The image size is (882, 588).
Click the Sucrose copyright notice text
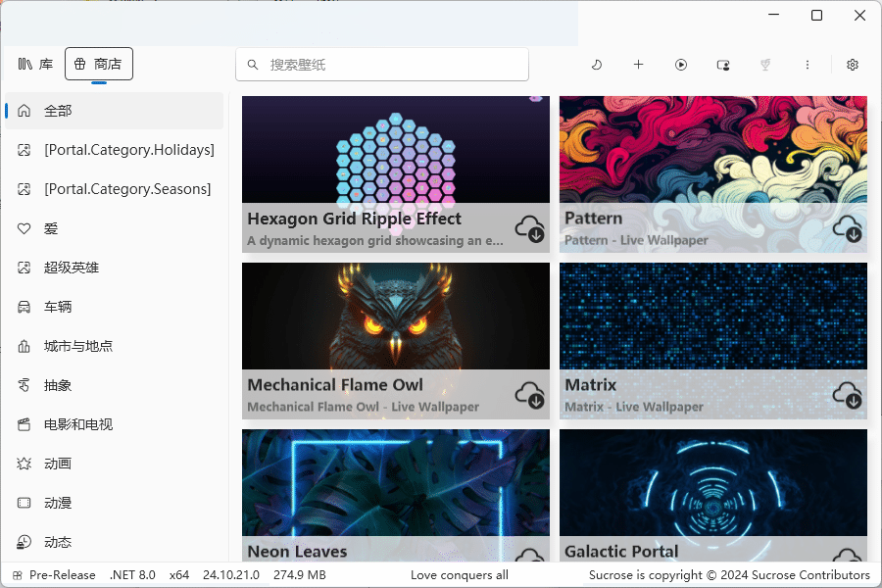click(729, 575)
